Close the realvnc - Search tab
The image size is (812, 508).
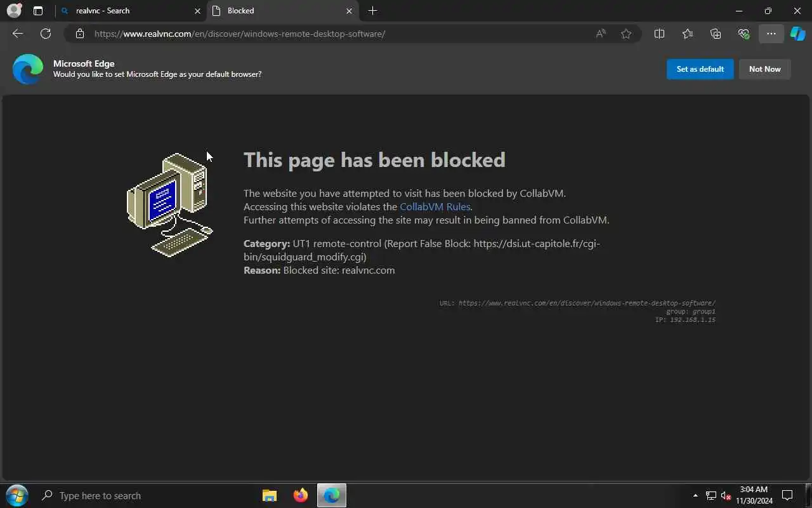(x=197, y=11)
